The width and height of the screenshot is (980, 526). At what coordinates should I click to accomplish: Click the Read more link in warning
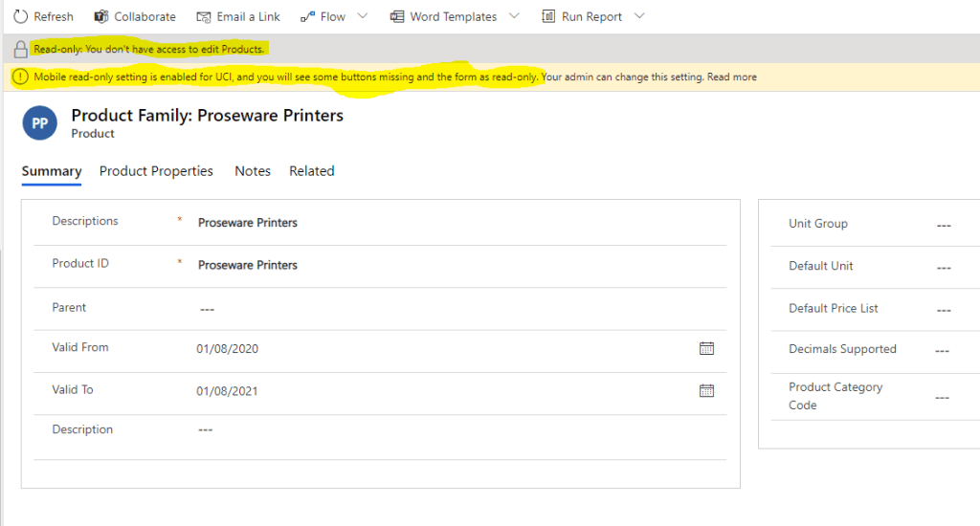click(732, 77)
